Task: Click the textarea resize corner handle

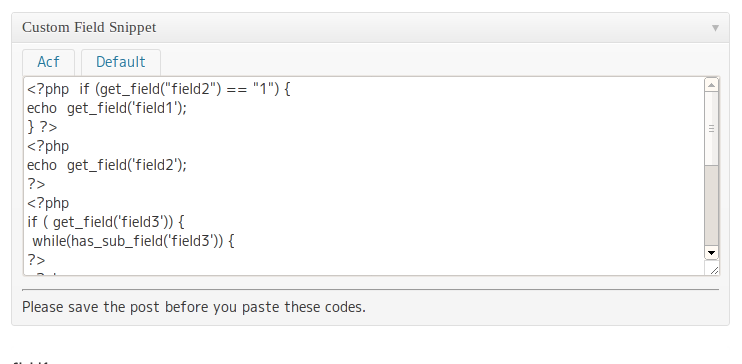Action: [x=714, y=270]
